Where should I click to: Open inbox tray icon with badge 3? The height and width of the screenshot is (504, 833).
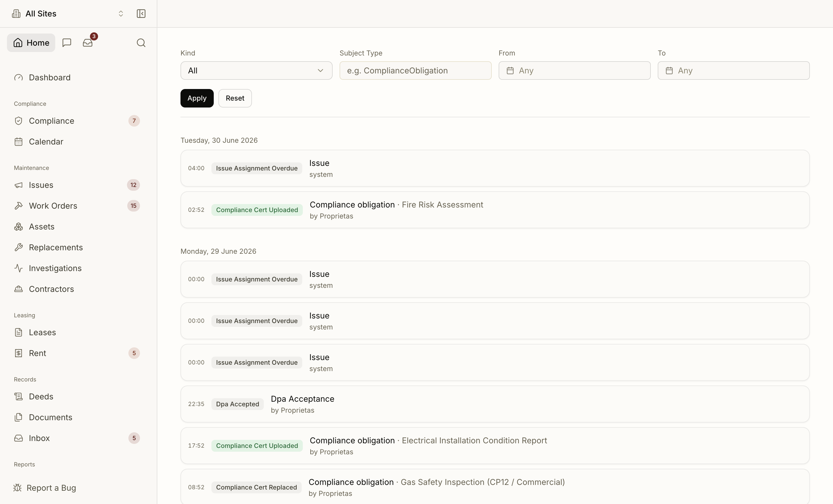tap(88, 42)
